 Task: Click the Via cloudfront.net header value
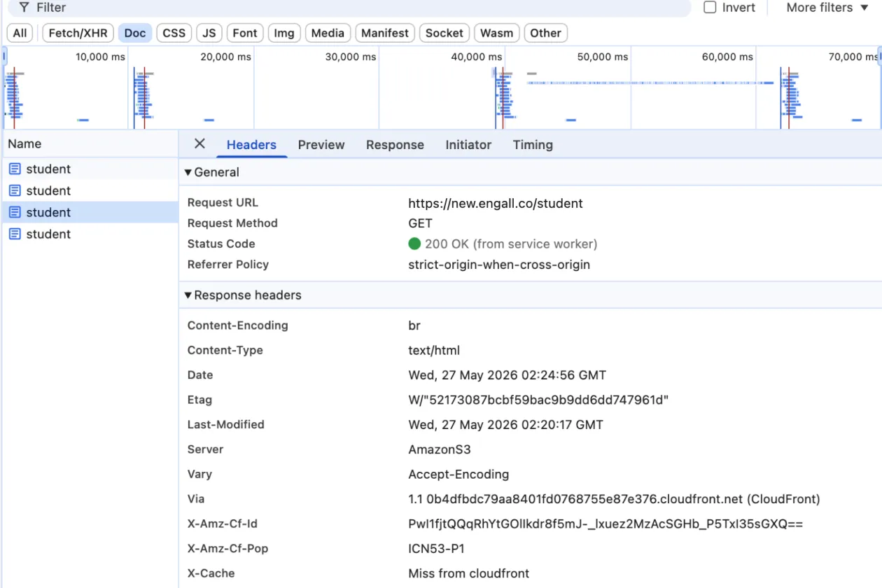(614, 499)
